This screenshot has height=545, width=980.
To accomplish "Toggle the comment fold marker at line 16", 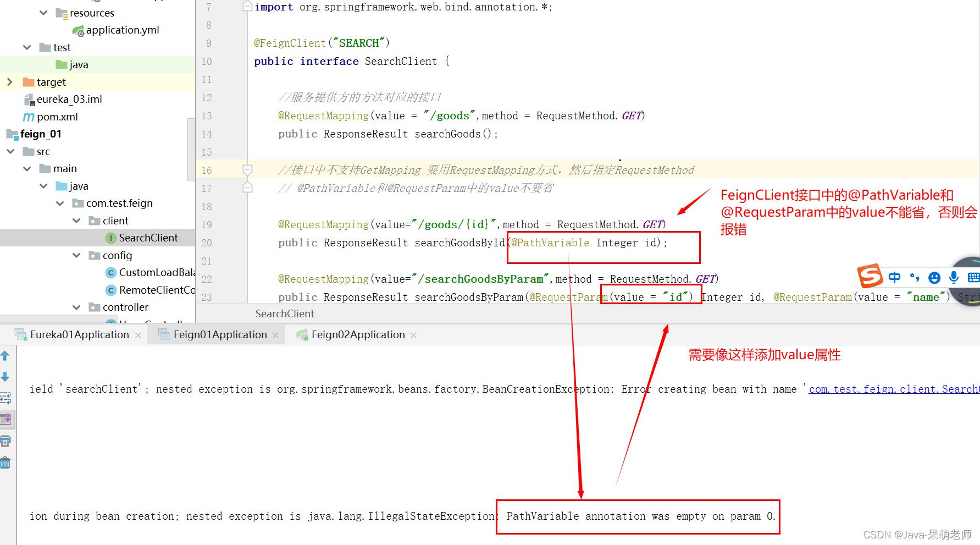I will pyautogui.click(x=248, y=170).
